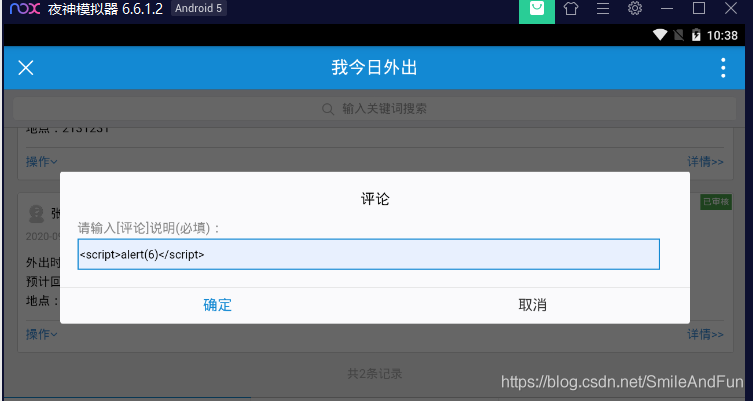753x401 pixels.
Task: Click the 10:38 clock in status bar
Action: click(722, 36)
